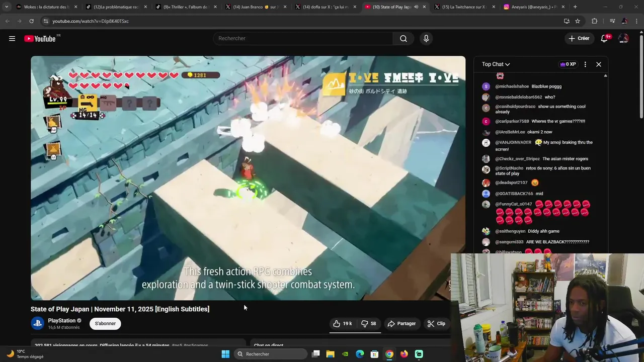
Task: Open Chrome three-dot menu
Action: pos(637,21)
